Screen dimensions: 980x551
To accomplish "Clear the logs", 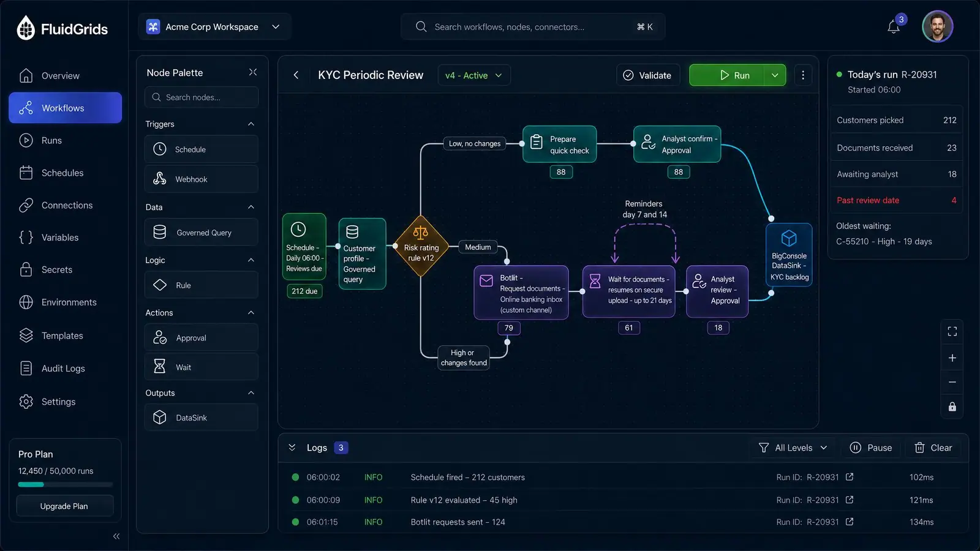I will click(x=933, y=448).
